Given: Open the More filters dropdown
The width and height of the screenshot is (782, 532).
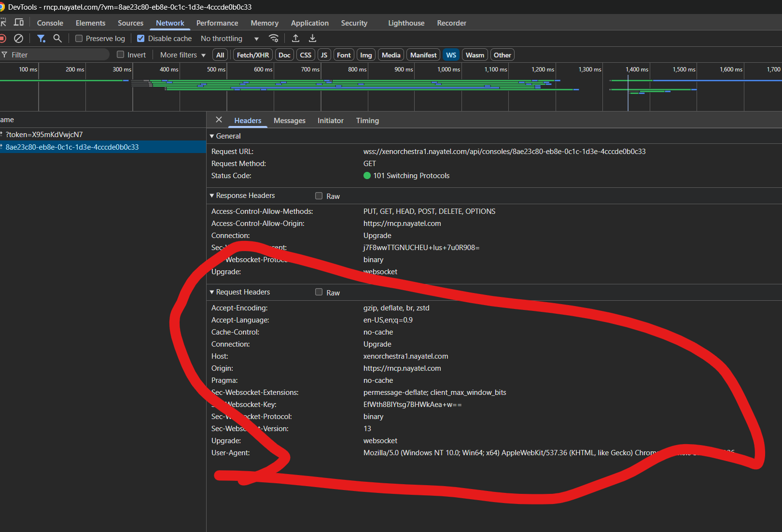Looking at the screenshot, I should [183, 55].
